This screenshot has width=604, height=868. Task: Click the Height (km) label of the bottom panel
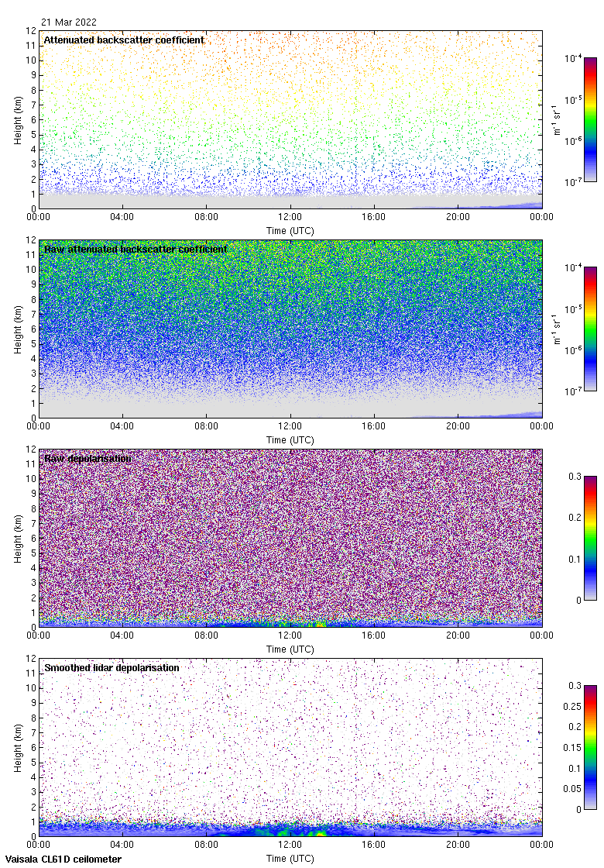(17, 747)
